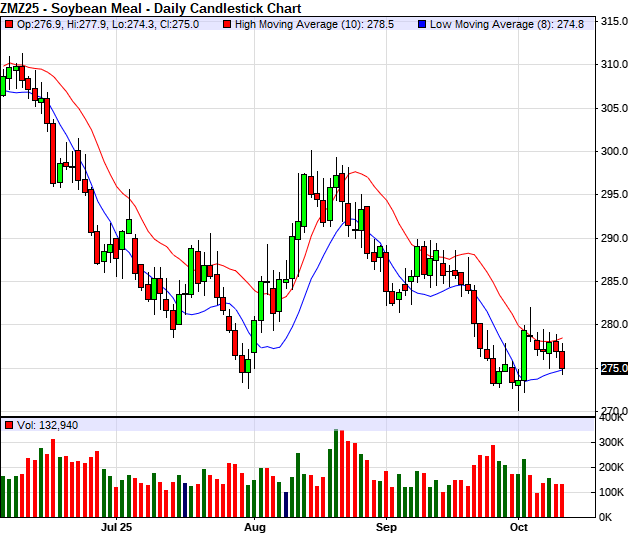Click the red Vol legend swatch
This screenshot has width=640, height=536.
[x=9, y=425]
